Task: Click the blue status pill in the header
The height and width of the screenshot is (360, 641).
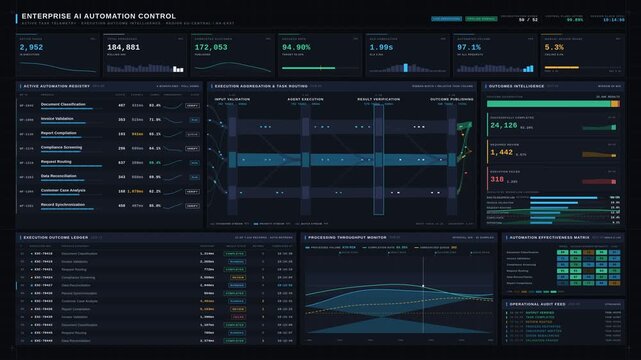Action: tap(446, 19)
